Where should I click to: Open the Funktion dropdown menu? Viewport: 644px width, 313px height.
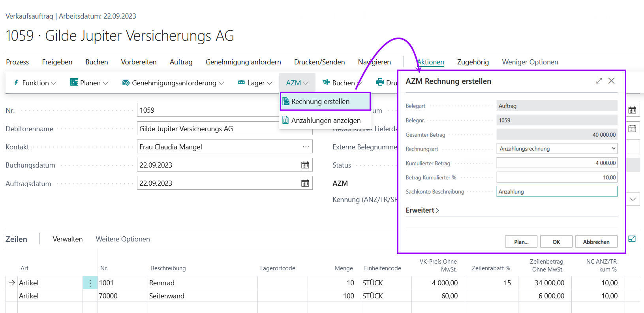pos(35,83)
